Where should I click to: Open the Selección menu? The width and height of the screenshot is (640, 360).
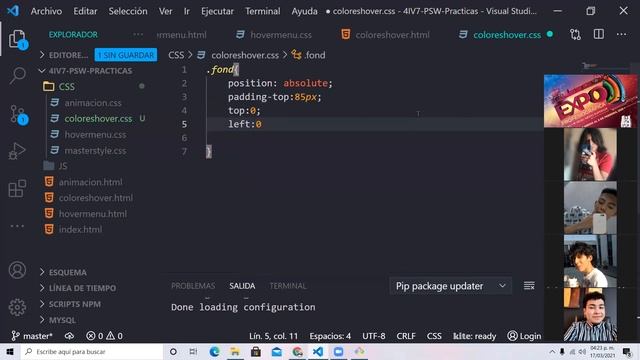(x=128, y=11)
